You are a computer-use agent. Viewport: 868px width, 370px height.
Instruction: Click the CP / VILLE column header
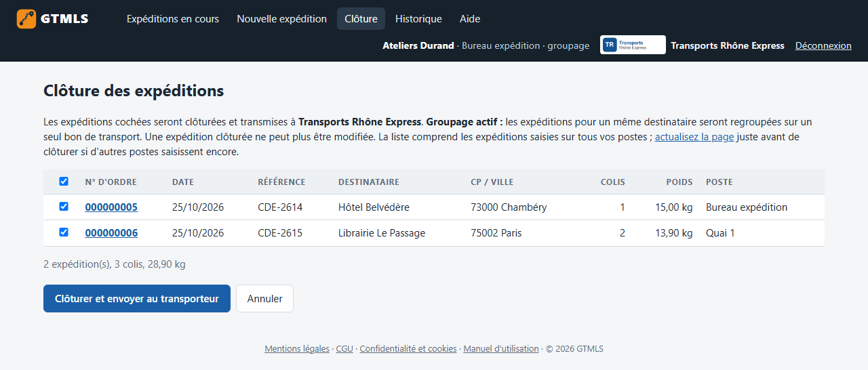[x=492, y=182]
